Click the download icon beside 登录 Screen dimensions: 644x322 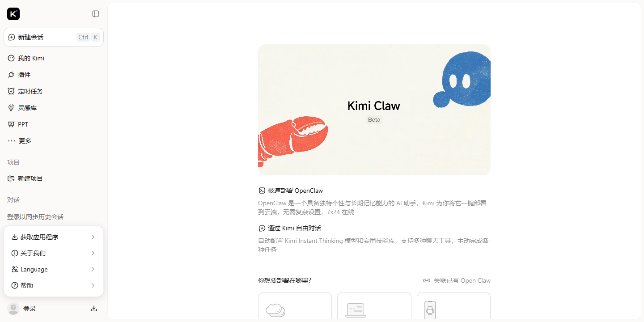pos(94,309)
